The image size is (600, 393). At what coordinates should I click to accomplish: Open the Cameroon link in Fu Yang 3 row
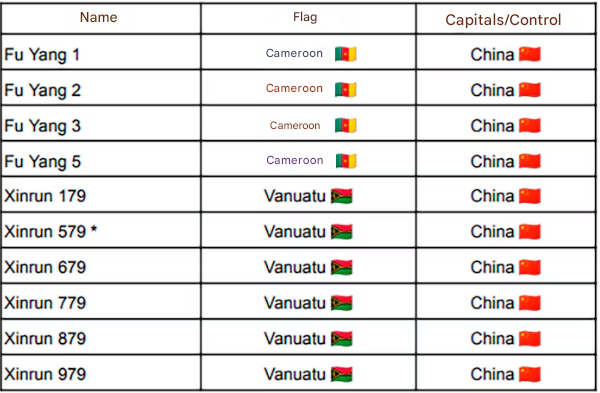point(295,125)
